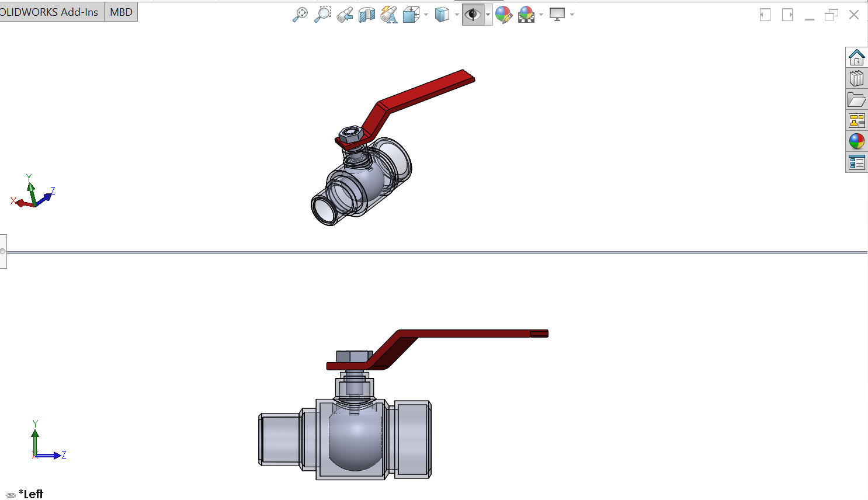This screenshot has height=500, width=868.
Task: Click the Apply Scene icon
Action: click(x=526, y=15)
